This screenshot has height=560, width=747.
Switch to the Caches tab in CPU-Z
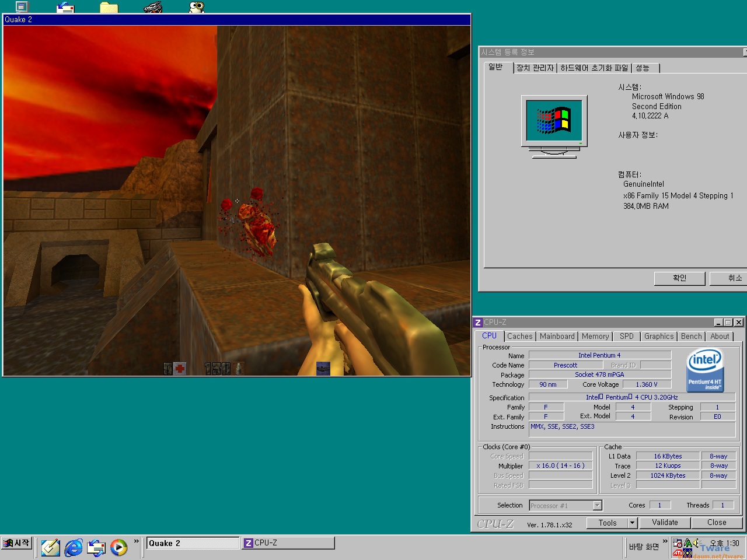pos(519,337)
